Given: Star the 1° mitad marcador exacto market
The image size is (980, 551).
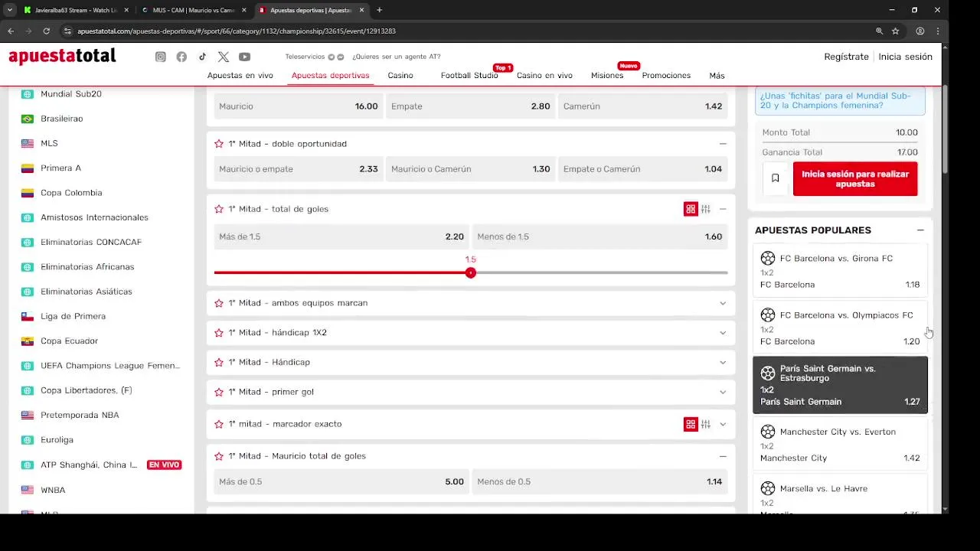Looking at the screenshot, I should (x=219, y=424).
